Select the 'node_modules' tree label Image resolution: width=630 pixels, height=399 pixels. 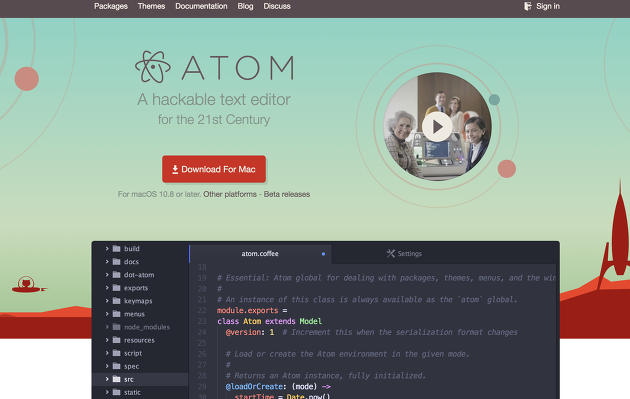(147, 327)
